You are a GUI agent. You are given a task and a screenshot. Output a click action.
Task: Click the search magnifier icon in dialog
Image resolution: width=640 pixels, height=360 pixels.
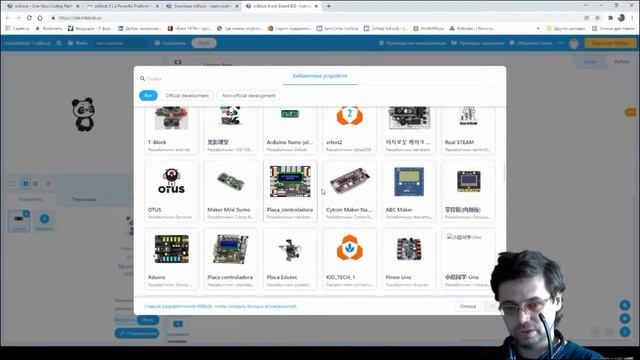[x=142, y=78]
